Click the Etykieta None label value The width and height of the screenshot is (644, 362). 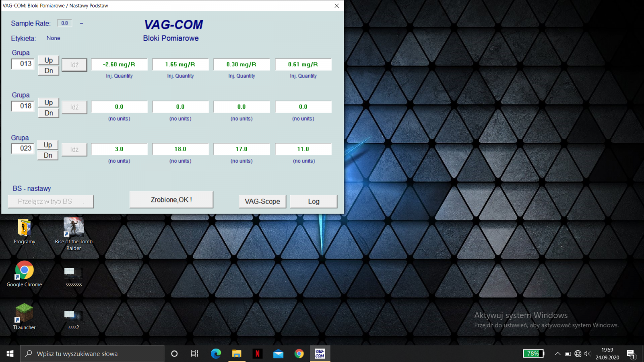pyautogui.click(x=53, y=38)
